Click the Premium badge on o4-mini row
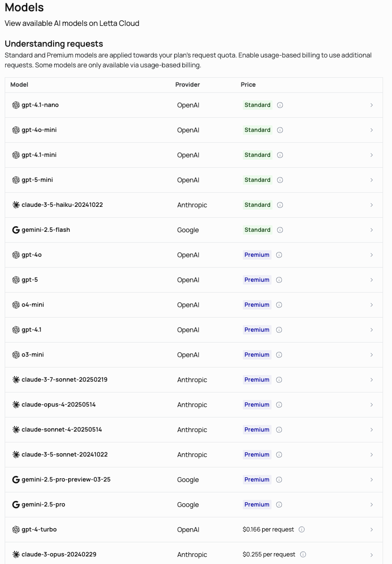This screenshot has width=392, height=564. pos(257,305)
